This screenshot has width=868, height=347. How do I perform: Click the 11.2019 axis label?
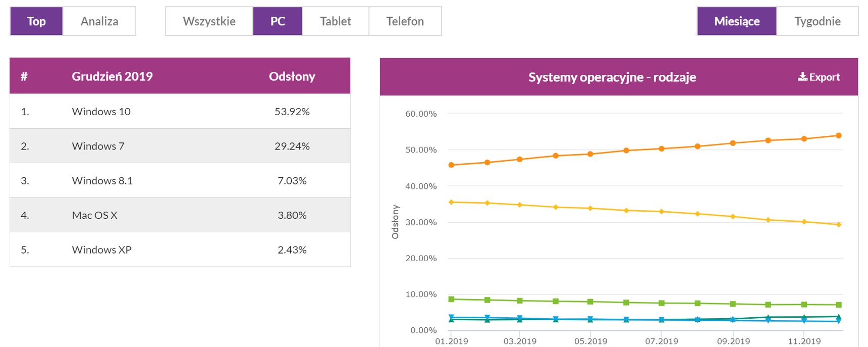[804, 341]
